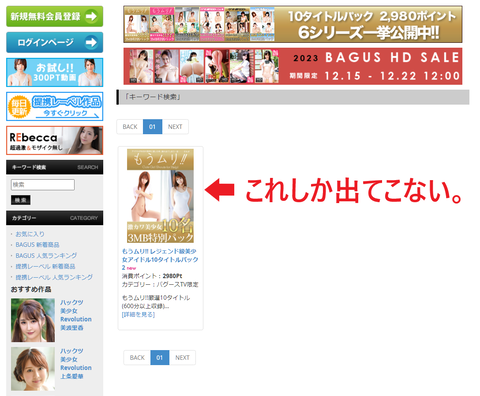This screenshot has width=480, height=396.
Task: Click the カテゴリー：バグースTV限定 text
Action: pyautogui.click(x=160, y=284)
